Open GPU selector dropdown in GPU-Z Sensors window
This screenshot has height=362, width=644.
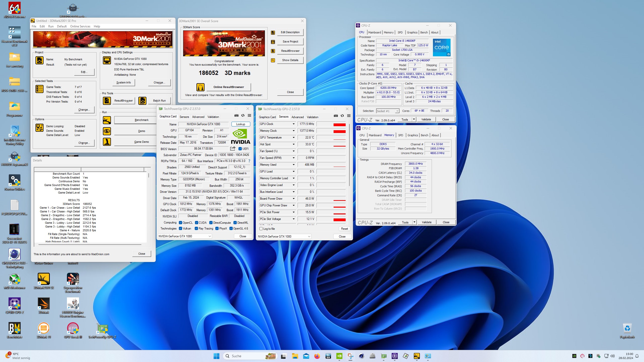tap(284, 237)
